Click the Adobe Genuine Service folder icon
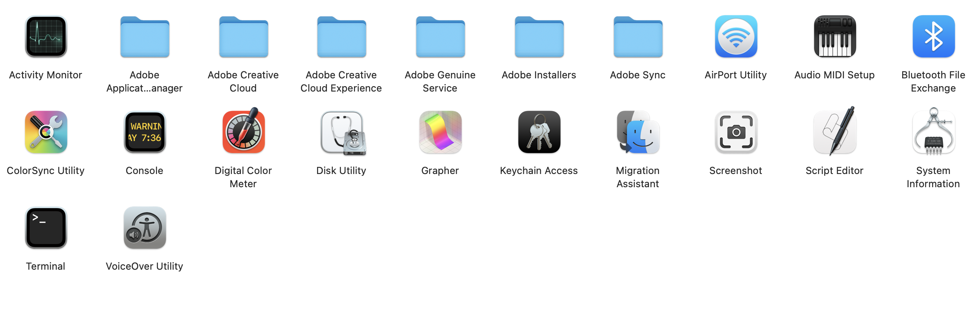 click(441, 37)
